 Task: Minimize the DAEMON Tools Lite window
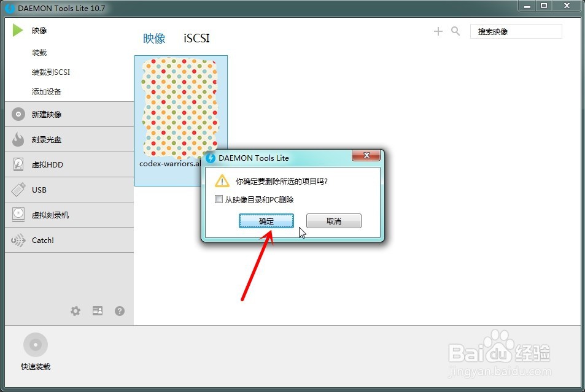(527, 6)
